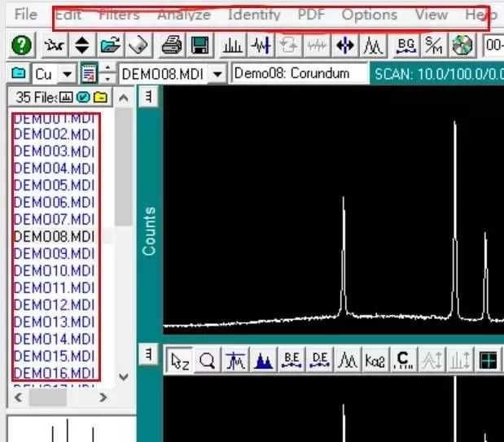Click the menu handle of the lower plot
The image size is (504, 442).
[148, 355]
